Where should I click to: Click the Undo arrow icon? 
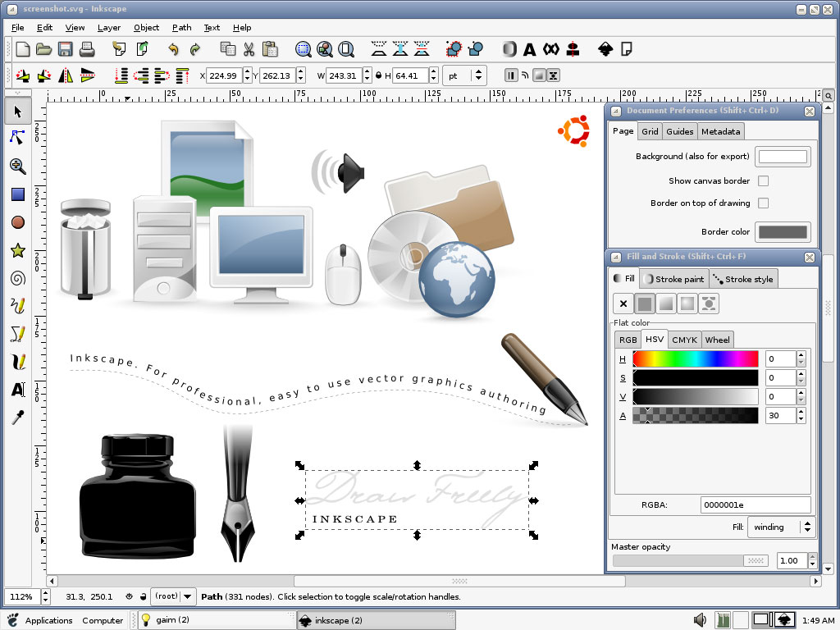tap(173, 49)
